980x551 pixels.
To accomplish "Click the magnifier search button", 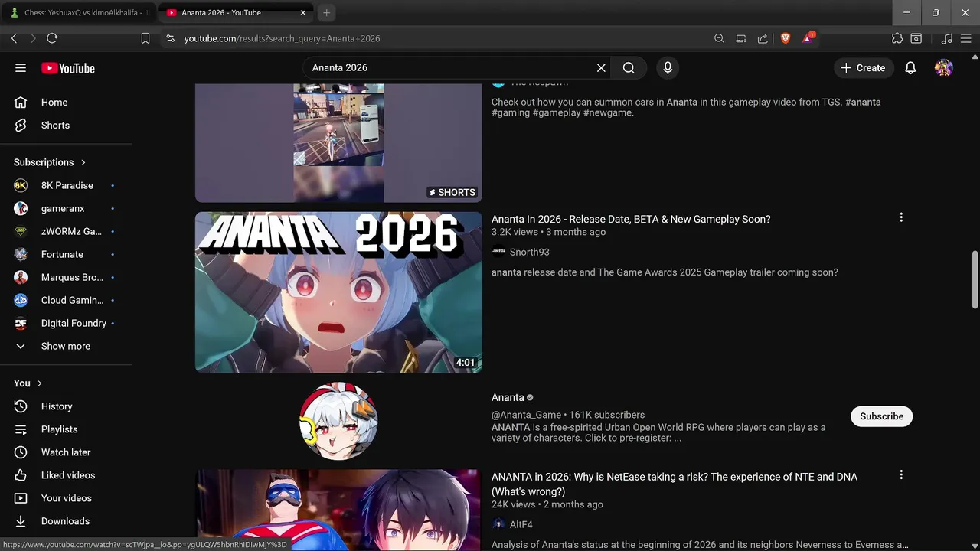I will point(629,68).
